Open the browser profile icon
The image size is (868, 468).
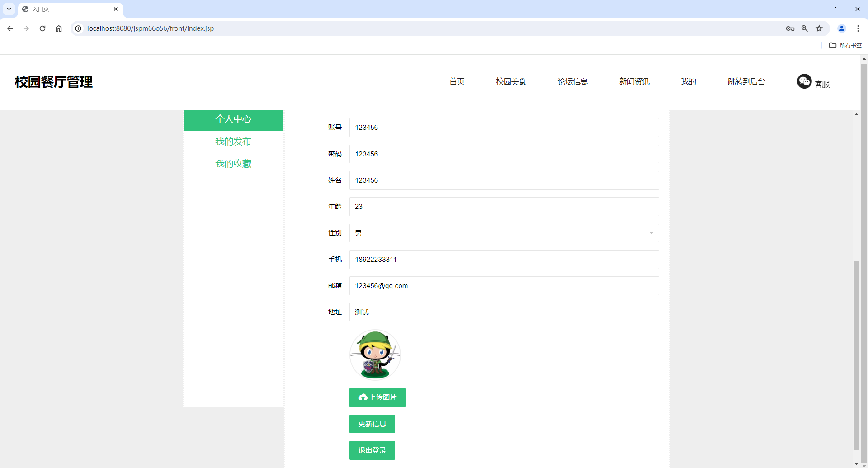[841, 28]
